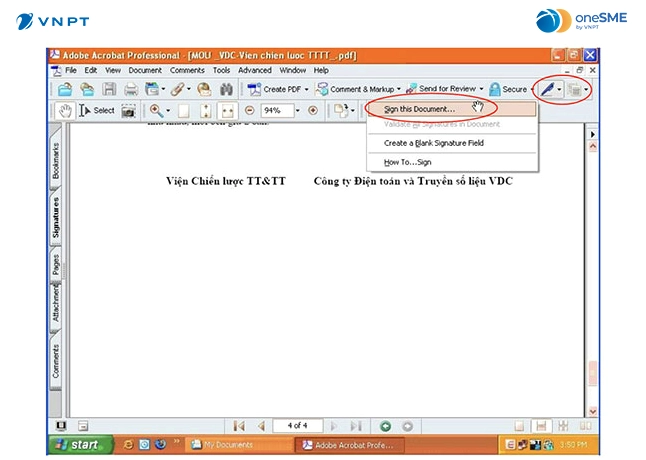Expand the arrow next to Zoom In tool

(168, 111)
